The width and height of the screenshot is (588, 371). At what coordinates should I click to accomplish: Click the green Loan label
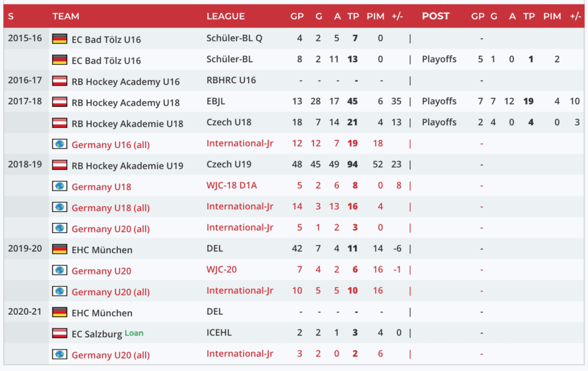(134, 333)
